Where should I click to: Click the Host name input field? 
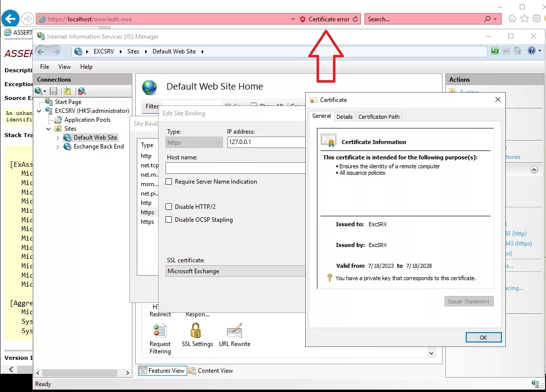[x=235, y=168]
